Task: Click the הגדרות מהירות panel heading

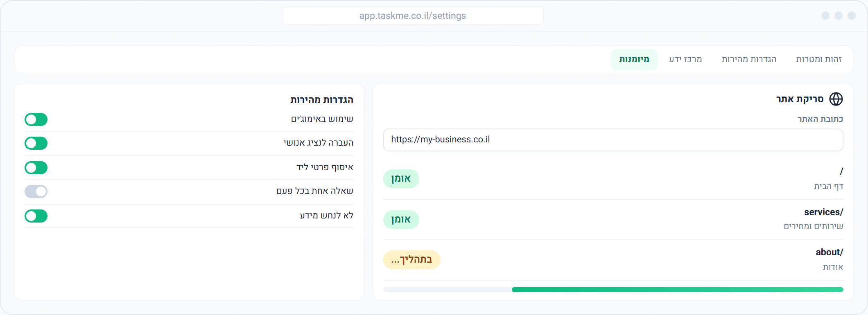Action: coord(322,100)
